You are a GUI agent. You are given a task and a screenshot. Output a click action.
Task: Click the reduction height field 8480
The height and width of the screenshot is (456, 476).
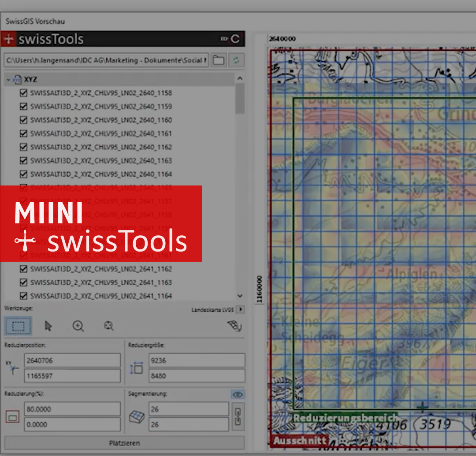(x=197, y=376)
